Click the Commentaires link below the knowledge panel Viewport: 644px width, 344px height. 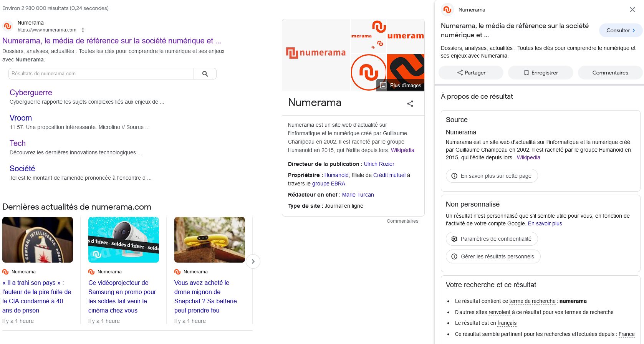[x=402, y=221]
